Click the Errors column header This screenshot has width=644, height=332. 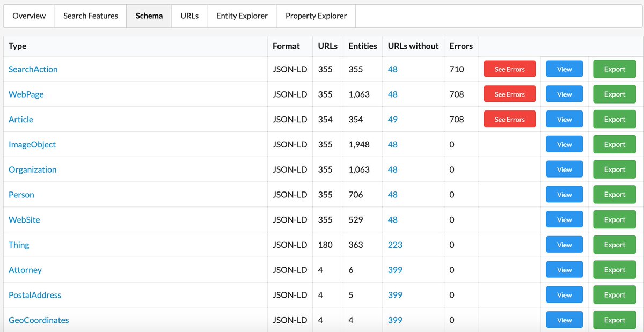tap(461, 46)
